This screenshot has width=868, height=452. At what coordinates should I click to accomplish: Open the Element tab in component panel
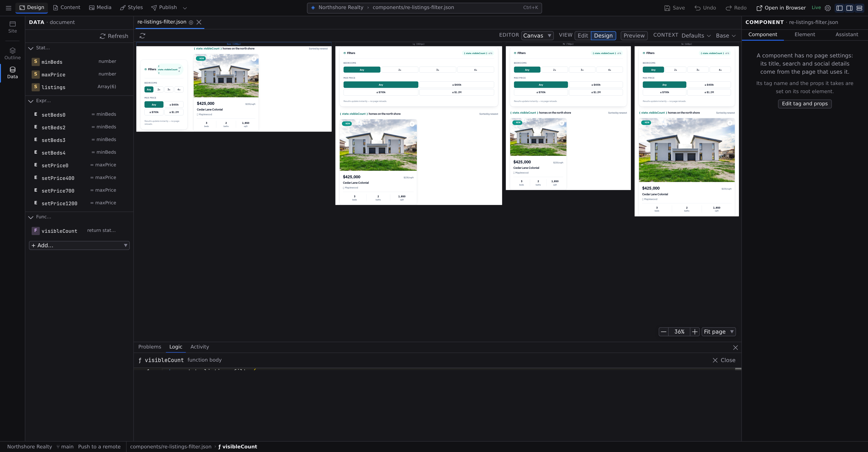pos(805,34)
